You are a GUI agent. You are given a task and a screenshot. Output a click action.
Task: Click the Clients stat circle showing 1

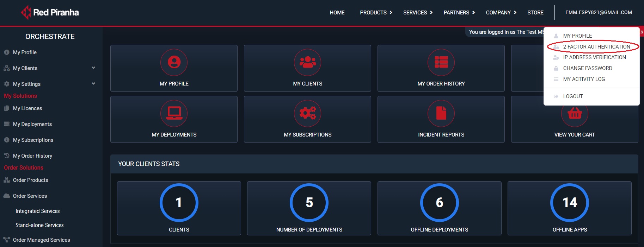click(179, 202)
